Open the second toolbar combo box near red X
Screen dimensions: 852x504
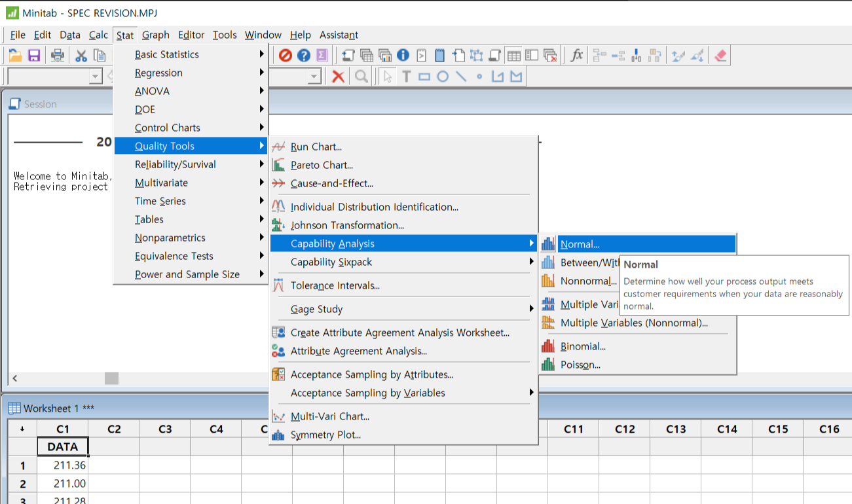pos(315,77)
